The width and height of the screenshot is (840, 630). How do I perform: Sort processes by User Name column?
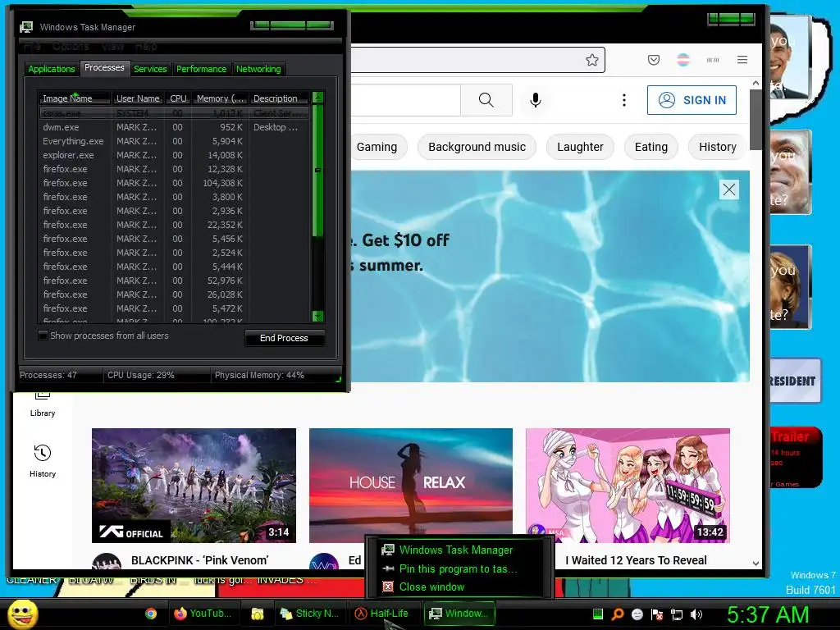tap(138, 98)
